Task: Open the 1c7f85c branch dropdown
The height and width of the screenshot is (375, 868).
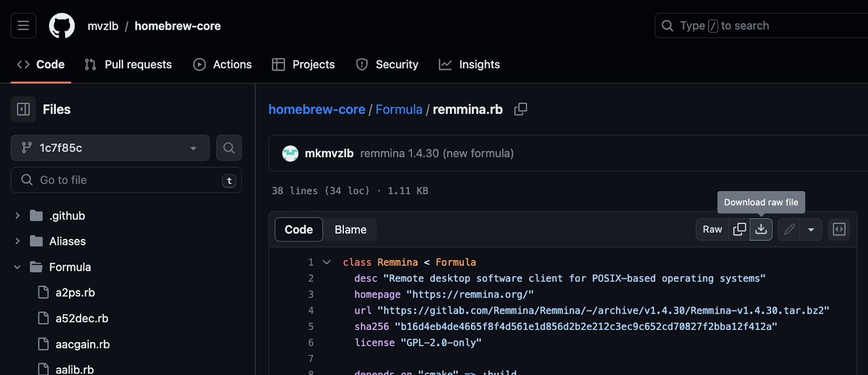Action: click(110, 148)
